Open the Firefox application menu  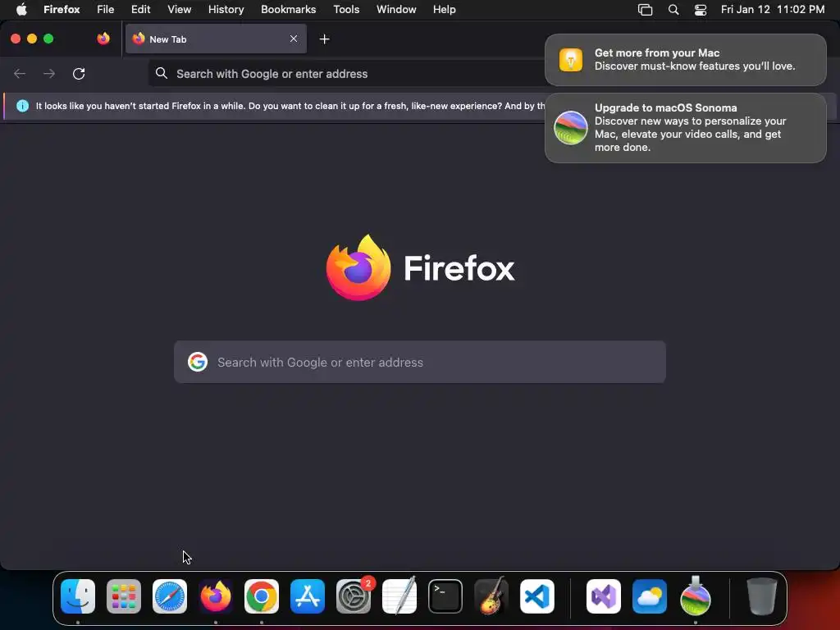coord(62,10)
